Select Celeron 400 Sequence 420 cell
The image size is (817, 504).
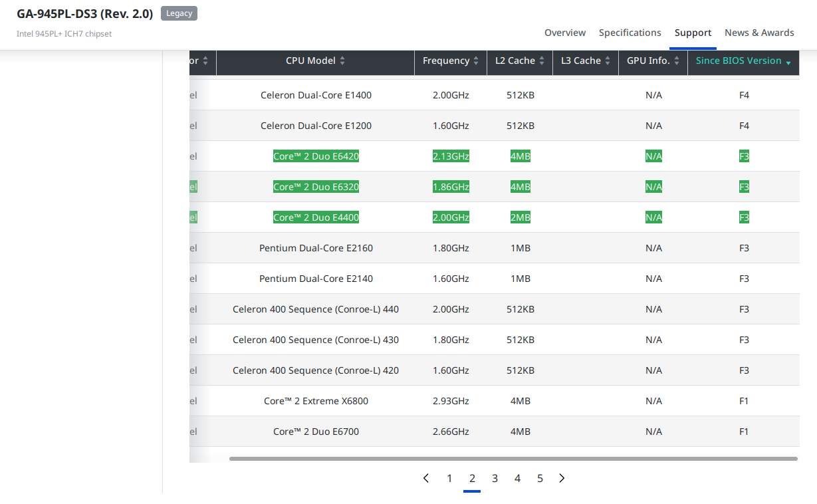coord(316,370)
